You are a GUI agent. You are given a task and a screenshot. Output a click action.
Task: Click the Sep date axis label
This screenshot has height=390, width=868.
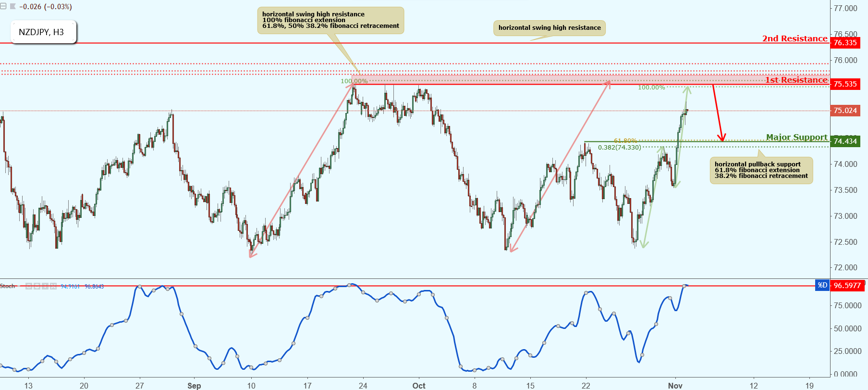pos(194,385)
